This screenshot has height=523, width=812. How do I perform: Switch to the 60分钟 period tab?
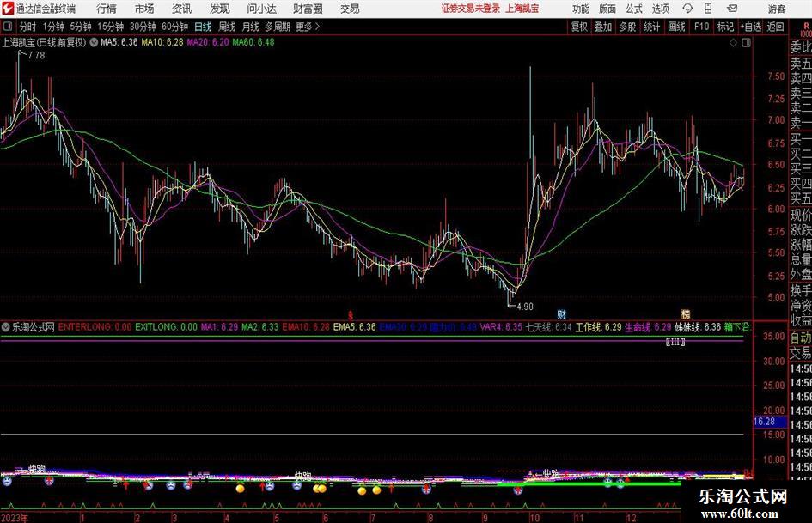(x=174, y=27)
